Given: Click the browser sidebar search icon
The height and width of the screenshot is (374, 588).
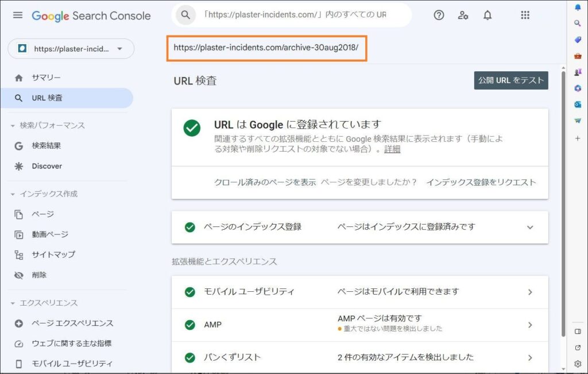Looking at the screenshot, I should [578, 23].
